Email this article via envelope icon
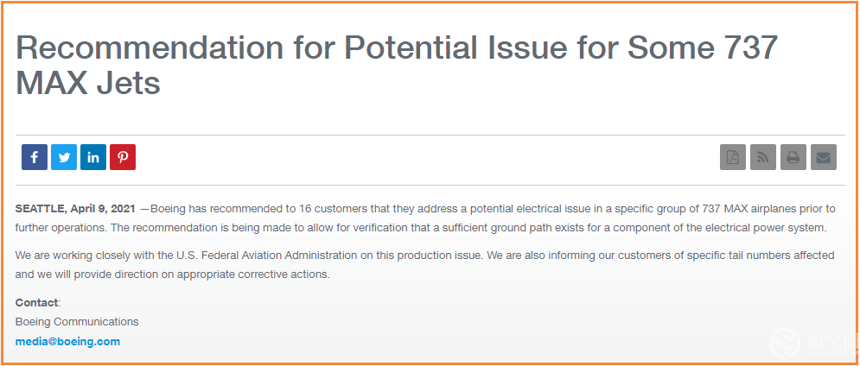This screenshot has width=860, height=366. 823,157
